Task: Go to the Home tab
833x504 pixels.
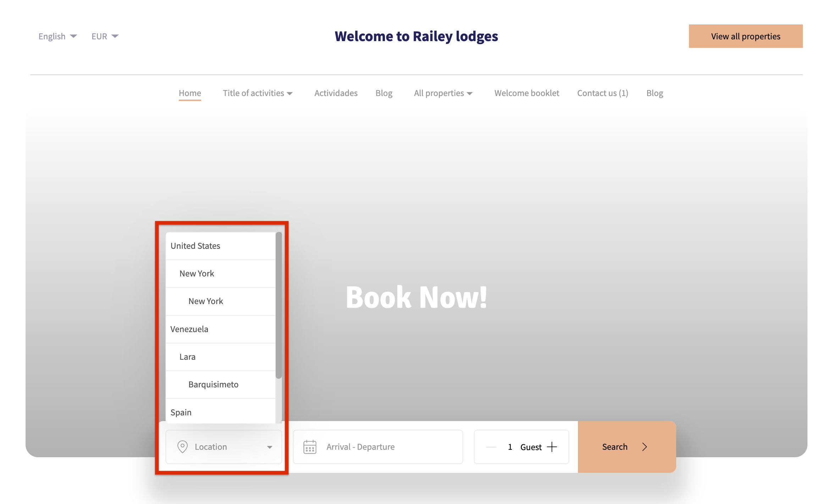Action: click(x=190, y=93)
